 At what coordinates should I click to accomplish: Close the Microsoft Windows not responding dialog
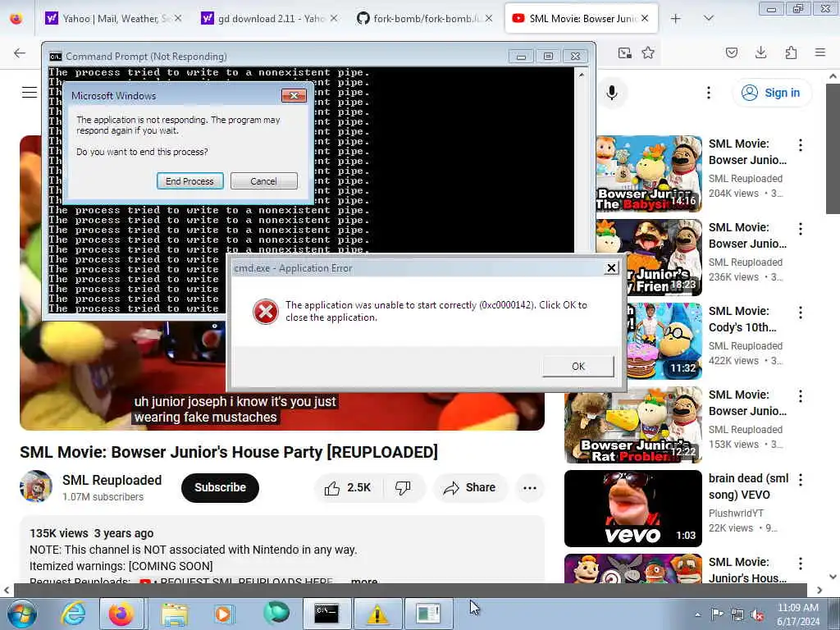click(294, 95)
